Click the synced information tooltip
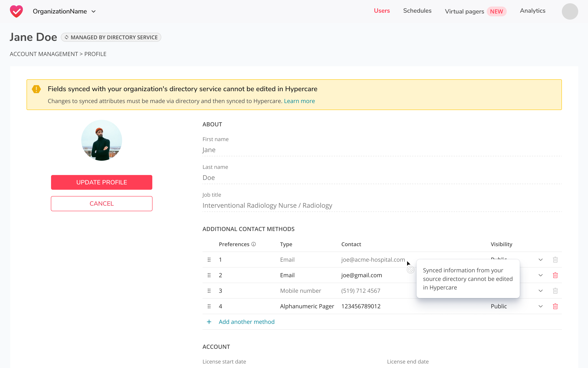The width and height of the screenshot is (588, 368). (x=468, y=279)
